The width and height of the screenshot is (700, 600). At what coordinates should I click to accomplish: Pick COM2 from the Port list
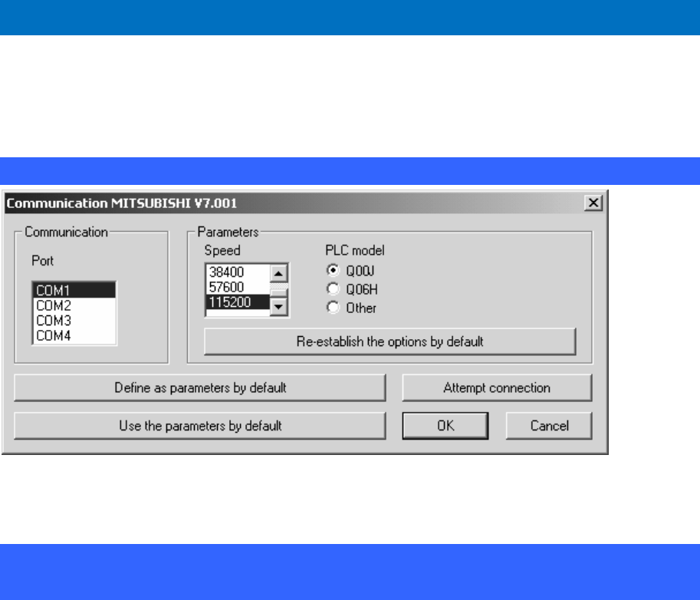pyautogui.click(x=74, y=305)
